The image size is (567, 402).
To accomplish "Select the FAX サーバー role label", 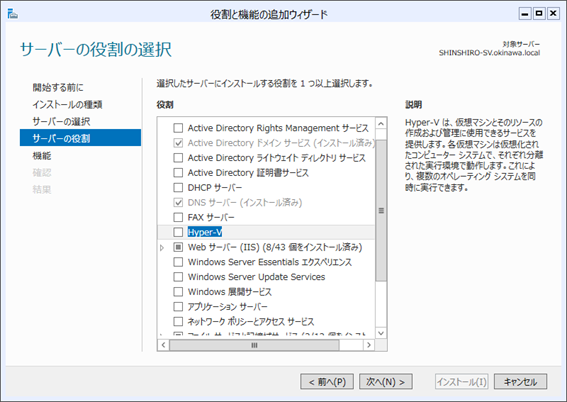I will point(211,217).
